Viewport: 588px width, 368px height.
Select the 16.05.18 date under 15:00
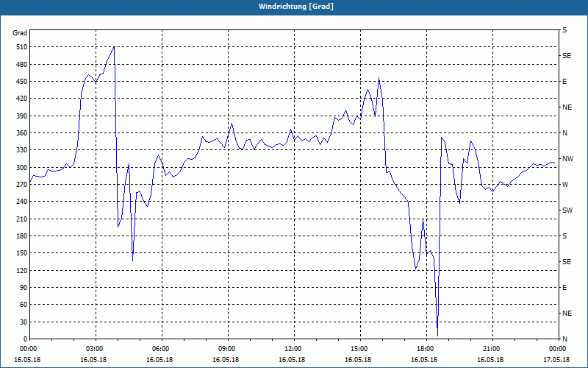(358, 360)
